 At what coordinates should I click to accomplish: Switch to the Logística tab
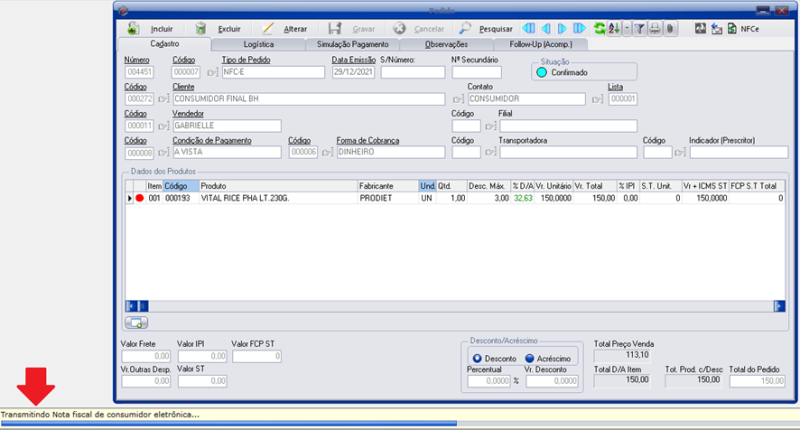pos(259,45)
